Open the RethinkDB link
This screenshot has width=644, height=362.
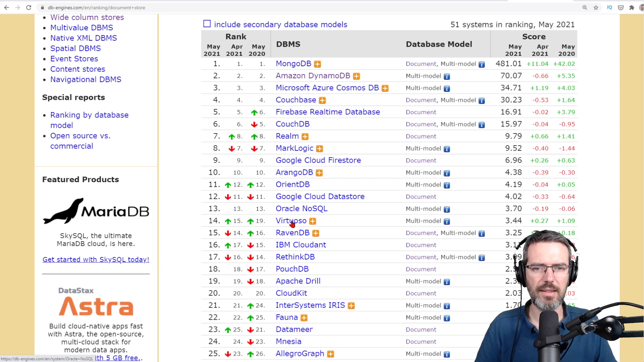point(295,257)
